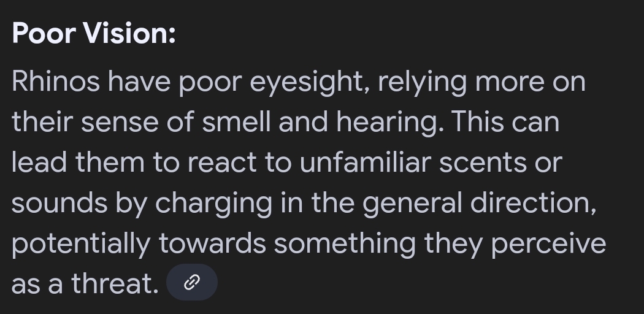The height and width of the screenshot is (314, 644).
Task: Click the word "towards"
Action: click(x=212, y=243)
